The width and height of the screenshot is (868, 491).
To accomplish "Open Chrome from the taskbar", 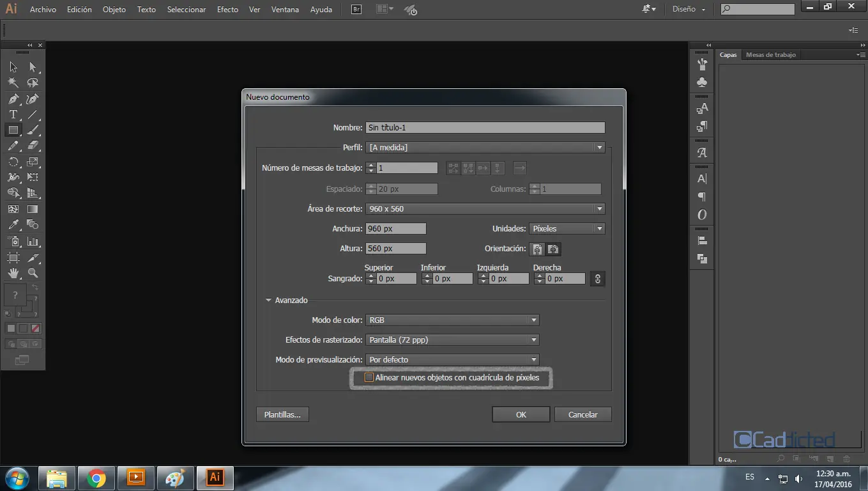I will (96, 478).
